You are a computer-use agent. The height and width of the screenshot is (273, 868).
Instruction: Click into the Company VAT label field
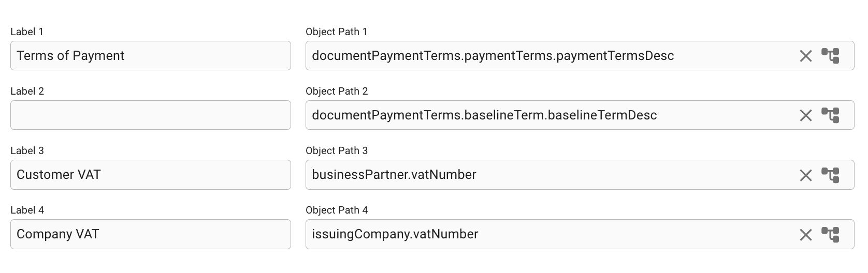coord(150,234)
